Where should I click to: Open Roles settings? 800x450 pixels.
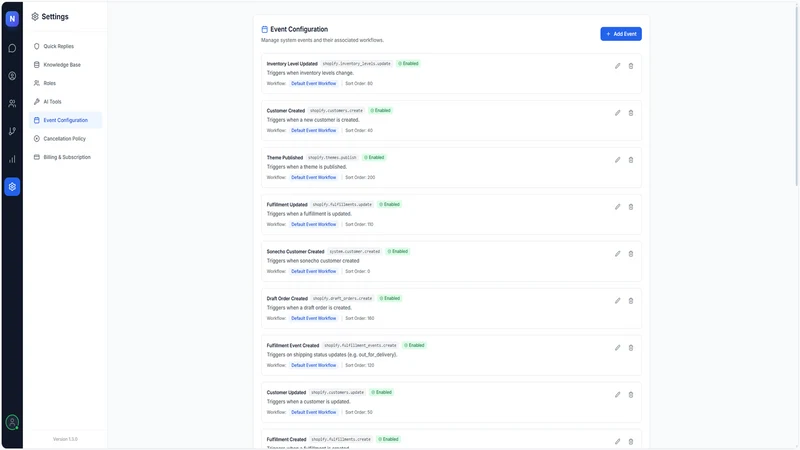(65, 83)
